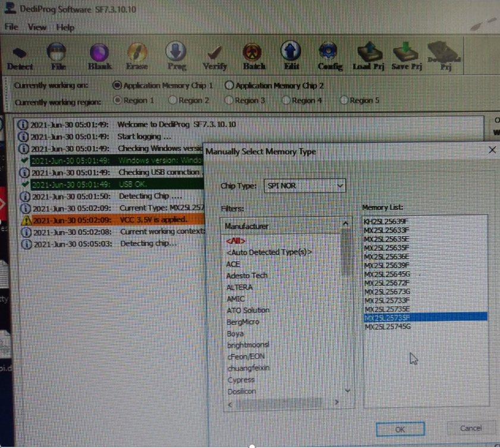Click the Erase toolbar icon
500x448 pixels.
pos(137,56)
